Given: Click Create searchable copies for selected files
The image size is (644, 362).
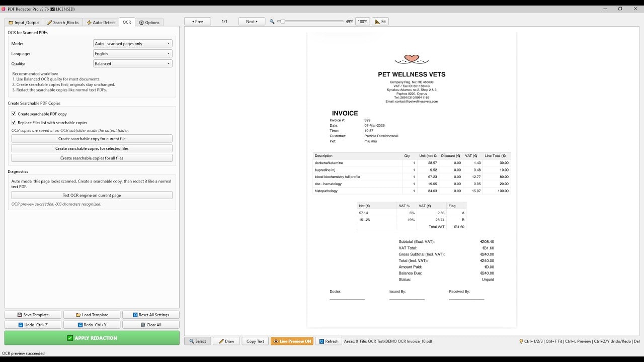Looking at the screenshot, I should click(x=92, y=148).
